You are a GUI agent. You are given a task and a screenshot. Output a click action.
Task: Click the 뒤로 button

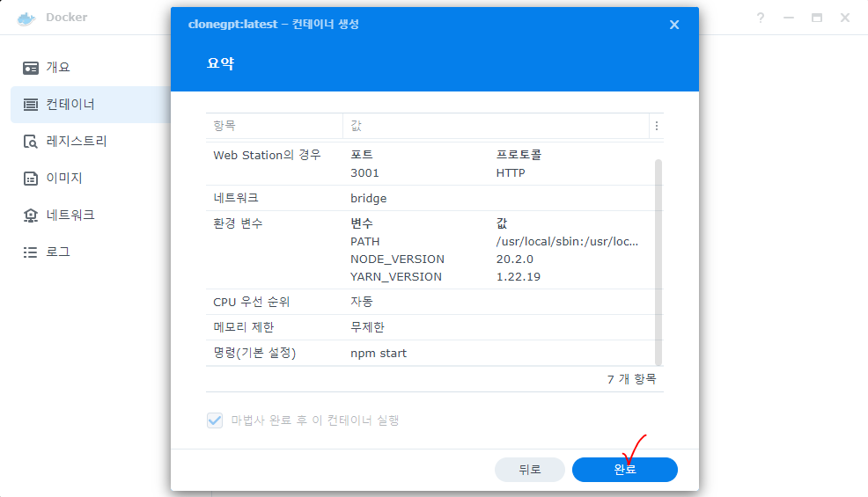point(529,470)
